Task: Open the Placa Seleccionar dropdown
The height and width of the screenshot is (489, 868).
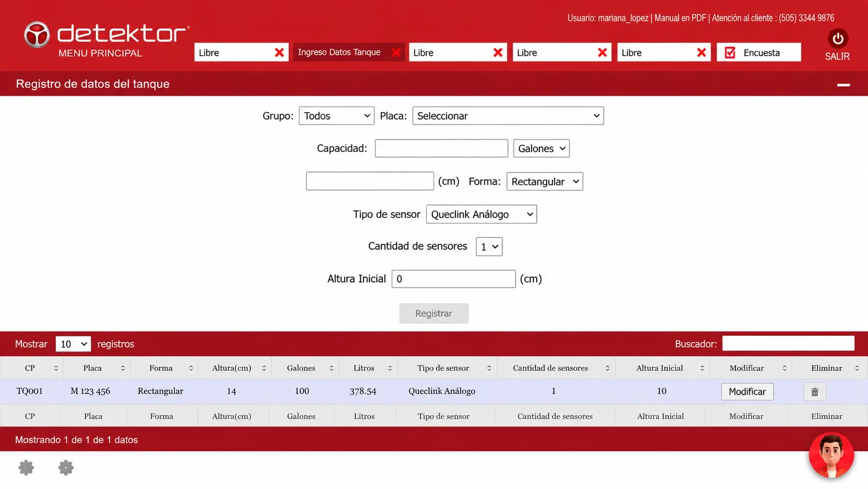Action: tap(508, 116)
